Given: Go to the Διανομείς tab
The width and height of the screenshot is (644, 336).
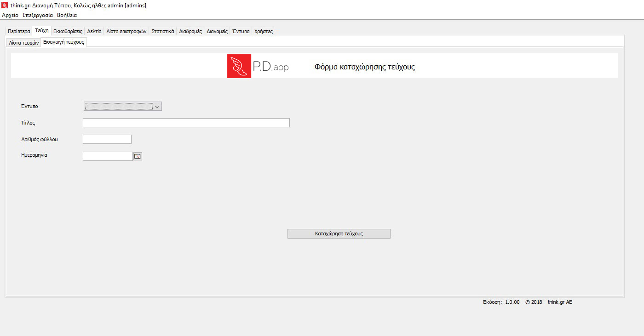Looking at the screenshot, I should click(217, 32).
